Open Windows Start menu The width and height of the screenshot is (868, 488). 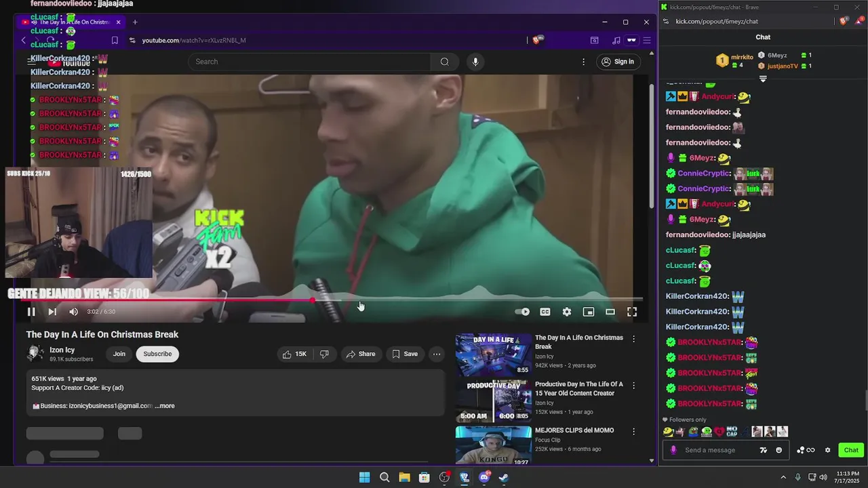364,477
